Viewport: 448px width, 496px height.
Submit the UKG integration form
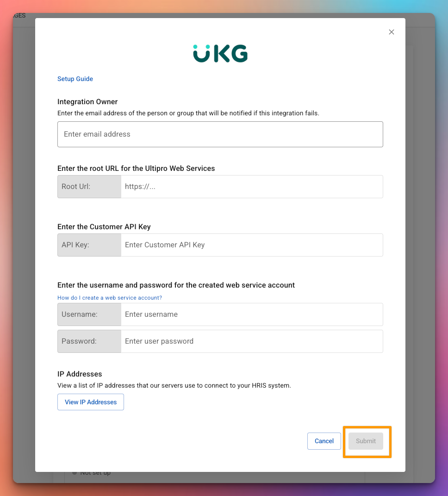(366, 441)
